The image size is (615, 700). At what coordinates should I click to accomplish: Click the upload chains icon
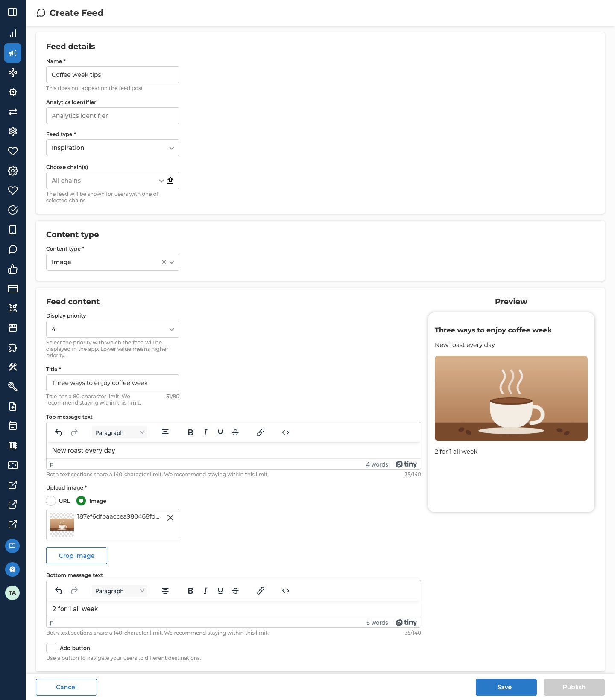tap(170, 180)
